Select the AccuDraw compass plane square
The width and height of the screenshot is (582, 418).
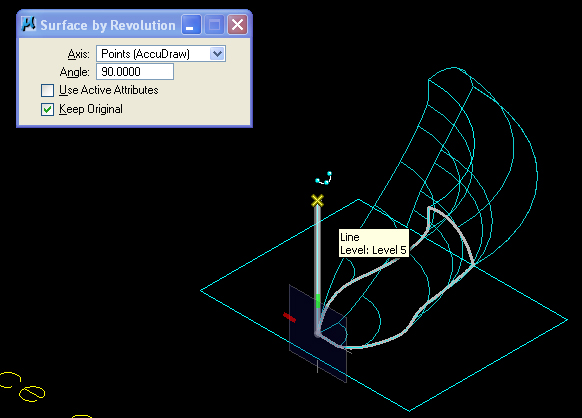coord(318,333)
